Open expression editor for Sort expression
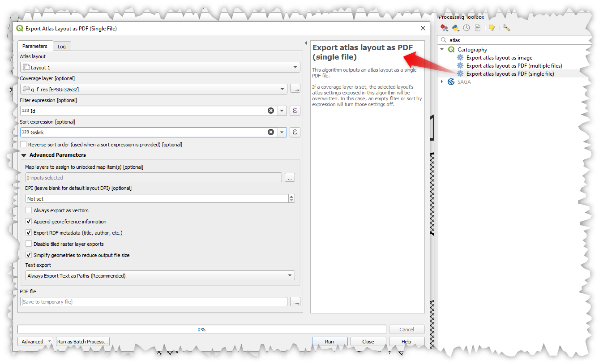Viewport: 599px width, 364px height. click(295, 132)
